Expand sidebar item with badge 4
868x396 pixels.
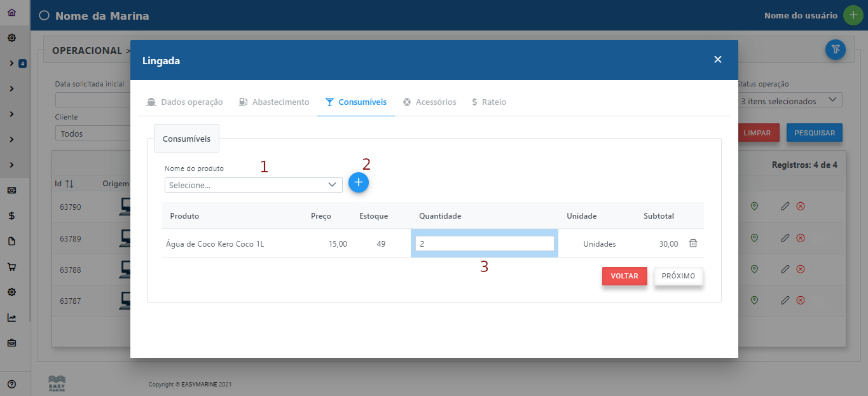12,63
